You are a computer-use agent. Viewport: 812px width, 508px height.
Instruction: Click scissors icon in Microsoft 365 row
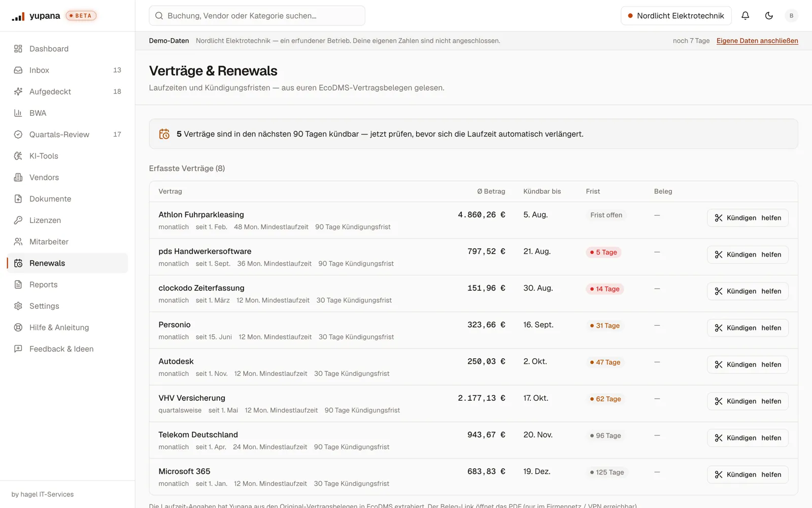[719, 474]
